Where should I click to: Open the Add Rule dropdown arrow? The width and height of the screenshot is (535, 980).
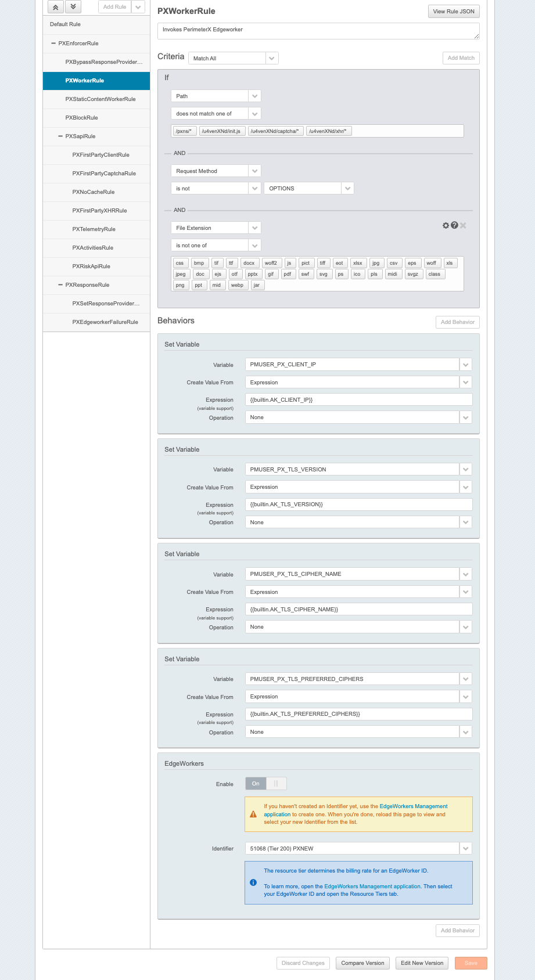coord(138,7)
